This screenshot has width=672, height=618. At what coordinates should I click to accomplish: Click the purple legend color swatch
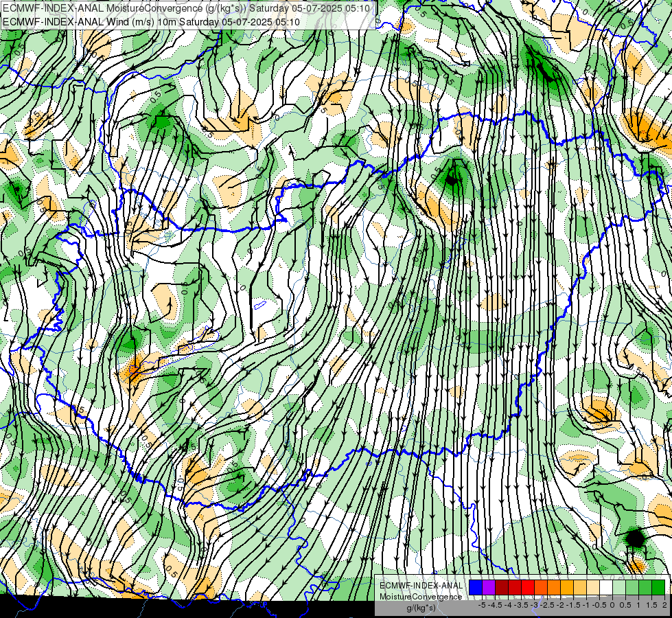pos(489,587)
